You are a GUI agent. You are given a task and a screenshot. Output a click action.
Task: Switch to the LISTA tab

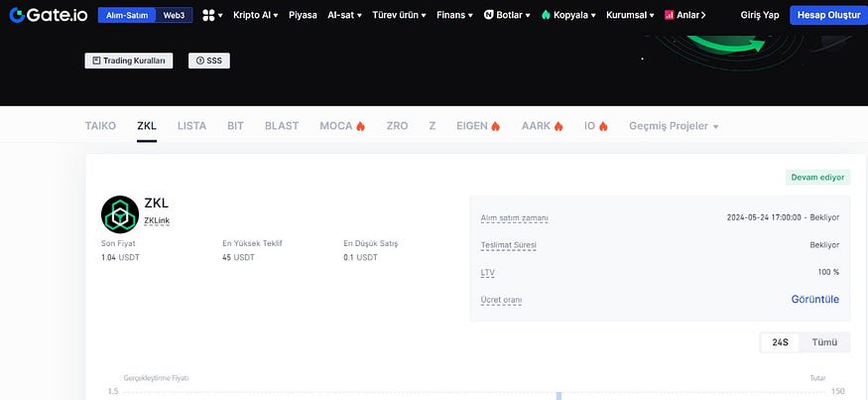[191, 126]
